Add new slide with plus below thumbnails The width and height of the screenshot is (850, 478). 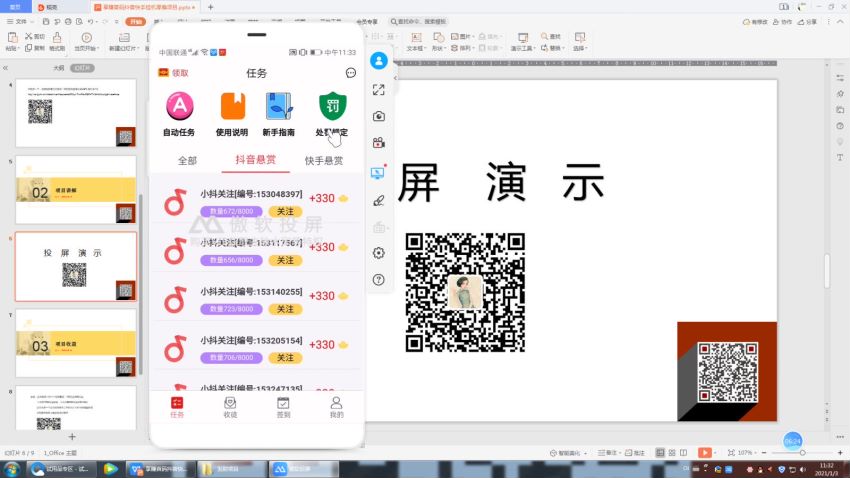point(72,436)
